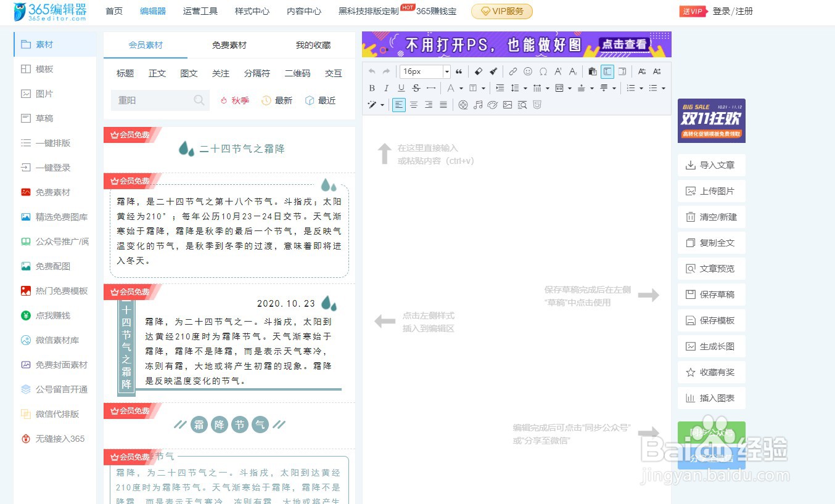835x504 pixels.
Task: Align text right
Action: tap(429, 105)
